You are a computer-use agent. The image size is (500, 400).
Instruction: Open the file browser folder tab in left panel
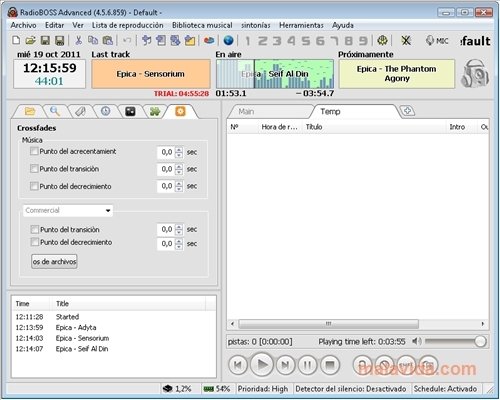click(x=30, y=111)
